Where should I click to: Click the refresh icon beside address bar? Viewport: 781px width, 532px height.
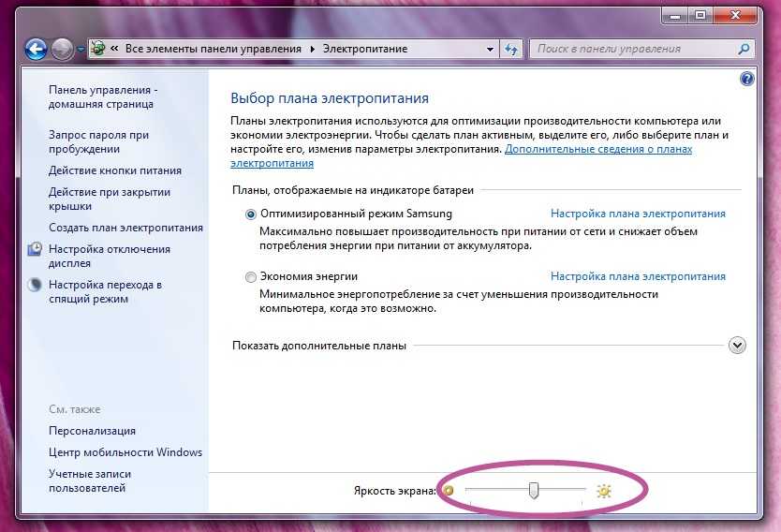(x=511, y=49)
